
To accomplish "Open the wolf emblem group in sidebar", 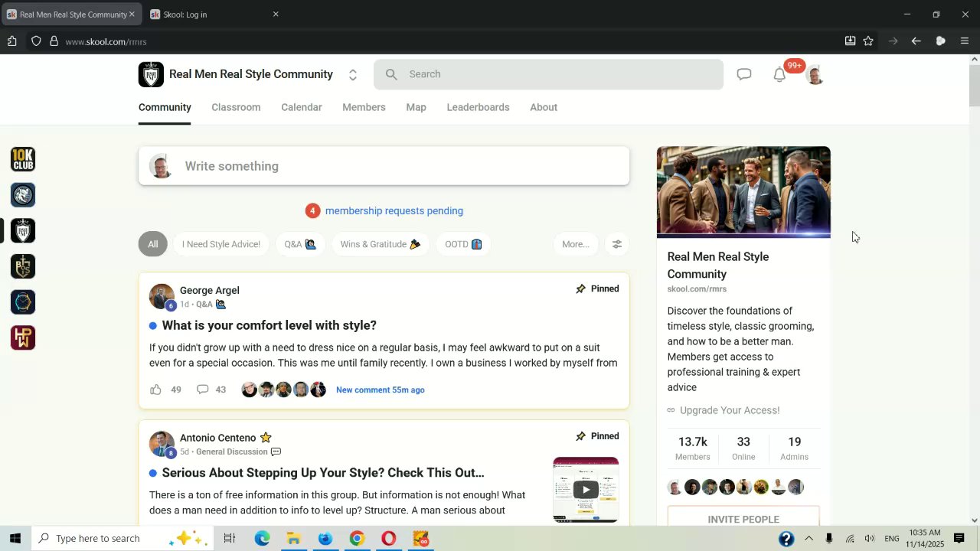I will pos(23,195).
